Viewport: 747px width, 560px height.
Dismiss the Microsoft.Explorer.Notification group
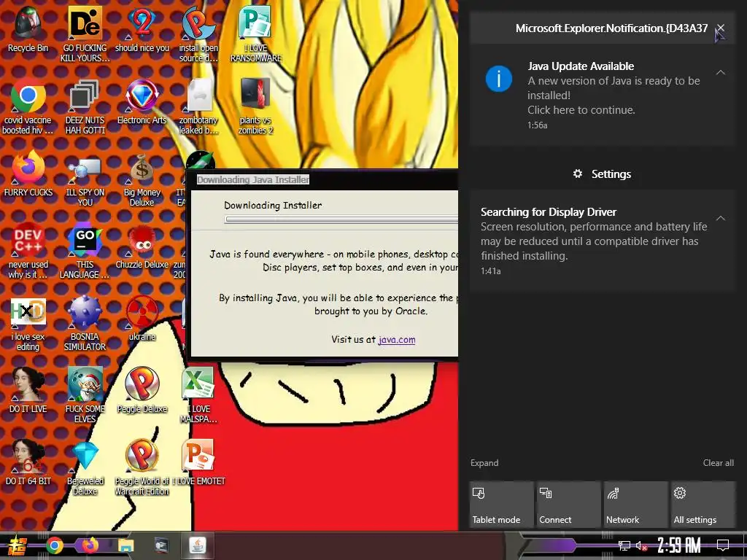721,28
